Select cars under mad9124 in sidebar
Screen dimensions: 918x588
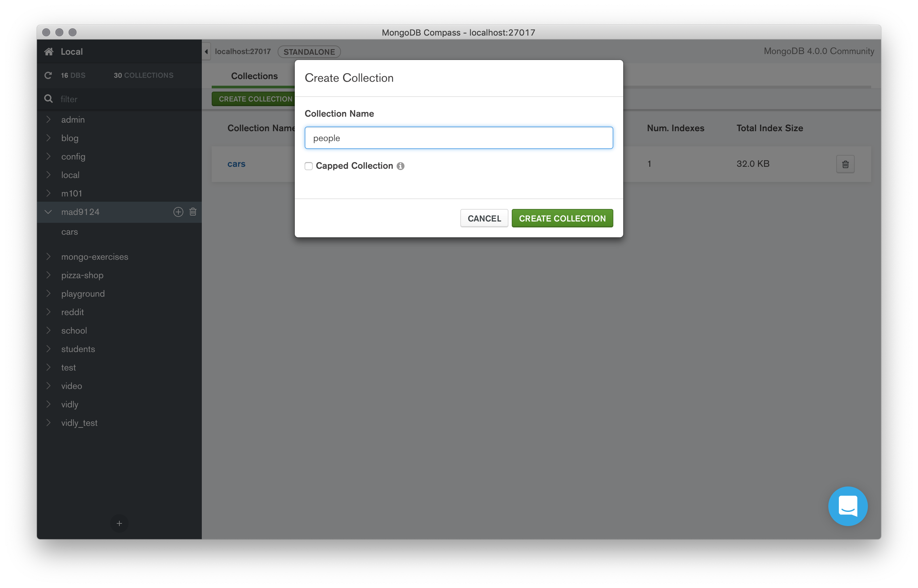click(70, 232)
